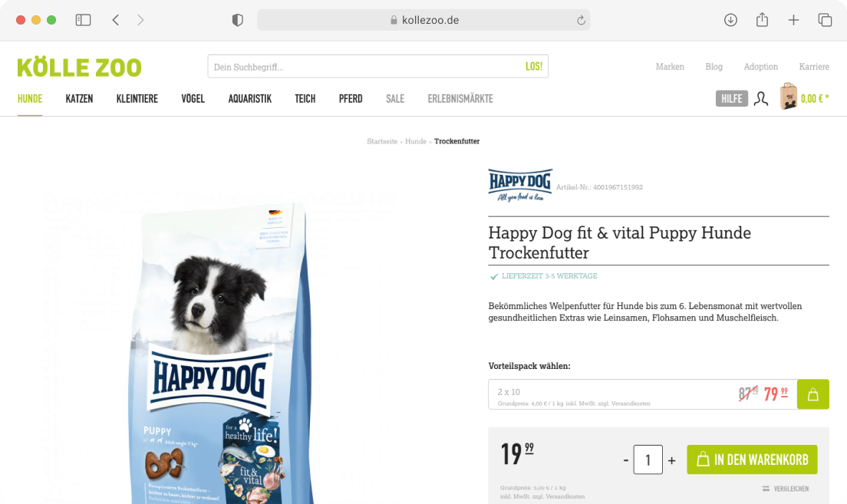Viewport: 847px width, 504px height.
Task: Select the HUNDE navigation tab
Action: click(30, 99)
